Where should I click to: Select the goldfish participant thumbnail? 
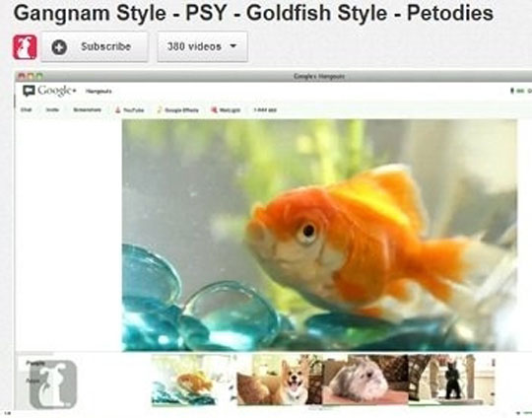click(x=193, y=380)
